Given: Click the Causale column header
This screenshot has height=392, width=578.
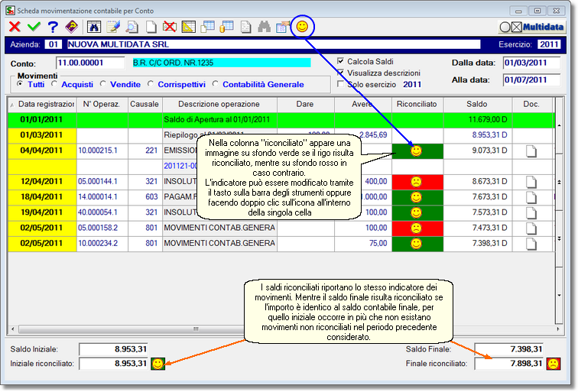Looking at the screenshot, I should (x=144, y=105).
